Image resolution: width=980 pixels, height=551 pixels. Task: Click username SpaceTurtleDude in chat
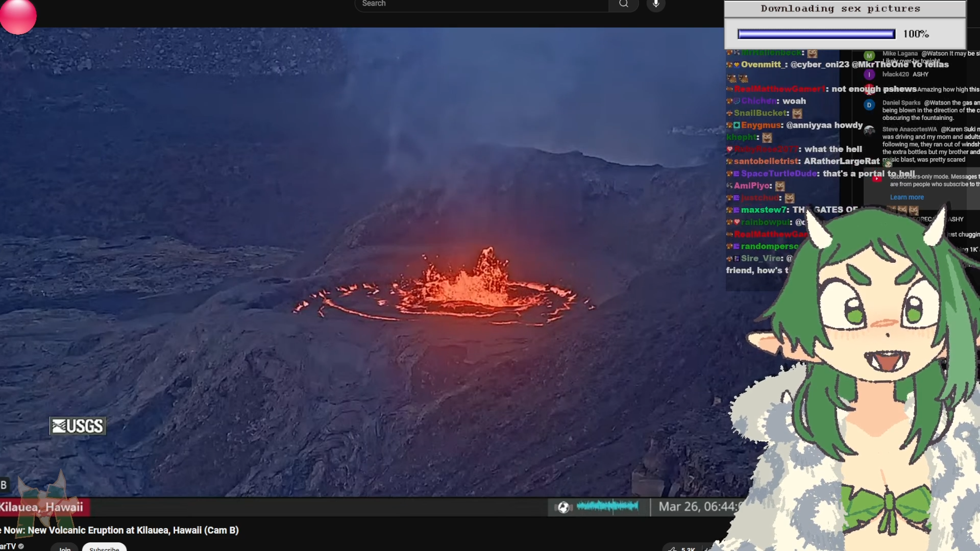[x=778, y=174]
